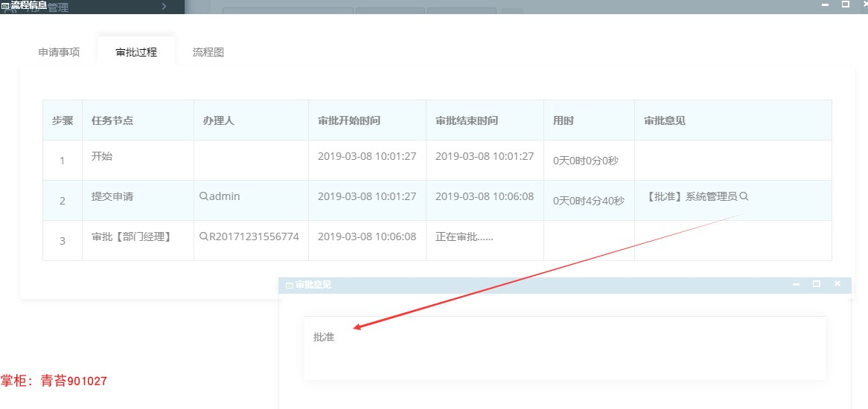Viewport: 868px width, 409px height.
Task: Click step number 3 cell
Action: pyautogui.click(x=63, y=240)
